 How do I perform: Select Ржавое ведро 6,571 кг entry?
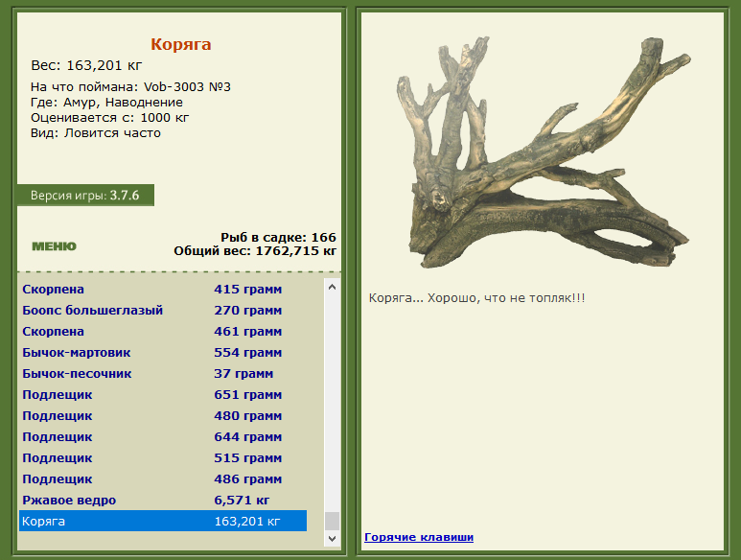pos(163,500)
